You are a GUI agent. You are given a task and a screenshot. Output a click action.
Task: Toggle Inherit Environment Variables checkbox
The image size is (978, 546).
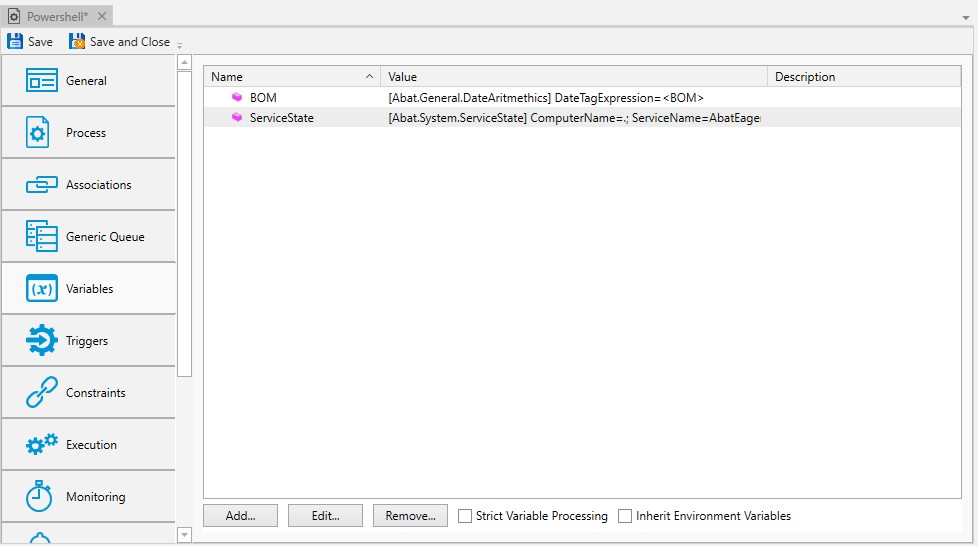(x=625, y=516)
